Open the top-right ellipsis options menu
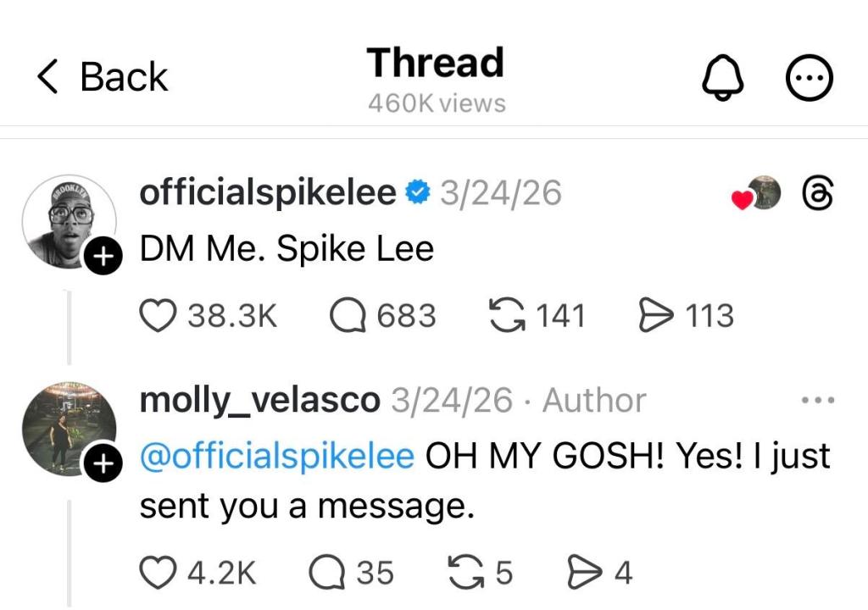This screenshot has width=868, height=610. coord(810,77)
